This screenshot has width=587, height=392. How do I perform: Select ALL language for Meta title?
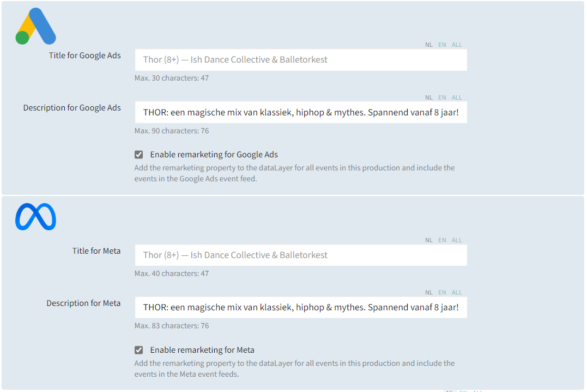(x=457, y=240)
